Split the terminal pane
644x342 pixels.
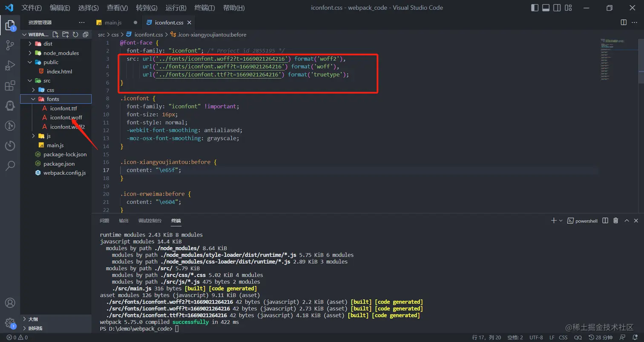pyautogui.click(x=605, y=221)
